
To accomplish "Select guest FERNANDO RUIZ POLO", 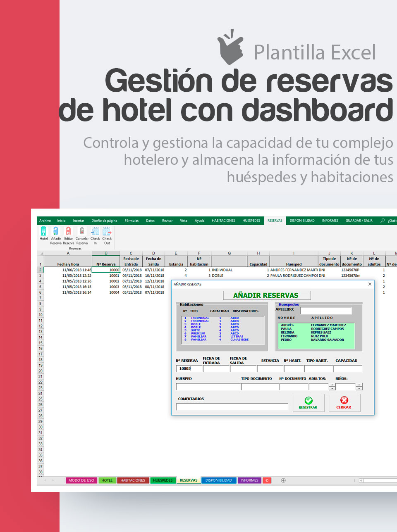I will pyautogui.click(x=316, y=336).
